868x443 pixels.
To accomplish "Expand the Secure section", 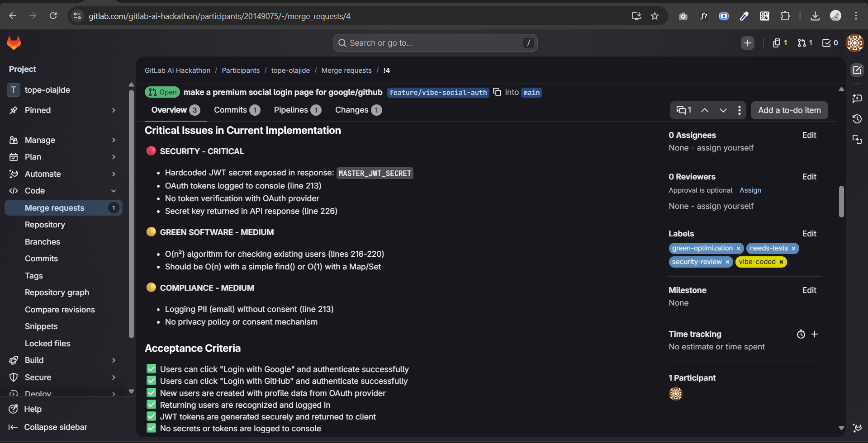I will (x=63, y=377).
